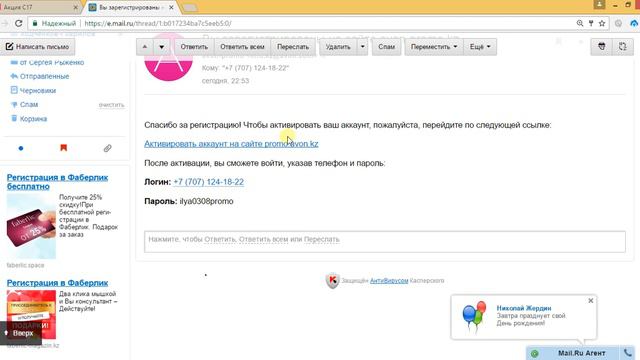Viewport: 640px width, 360px height.
Task: Click the Kaspersky shield icon
Action: [x=332, y=280]
